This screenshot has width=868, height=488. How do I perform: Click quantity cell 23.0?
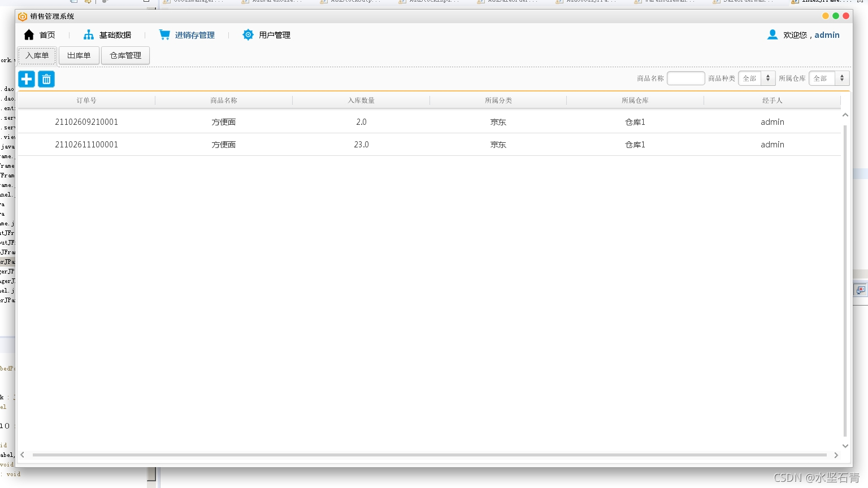(362, 145)
